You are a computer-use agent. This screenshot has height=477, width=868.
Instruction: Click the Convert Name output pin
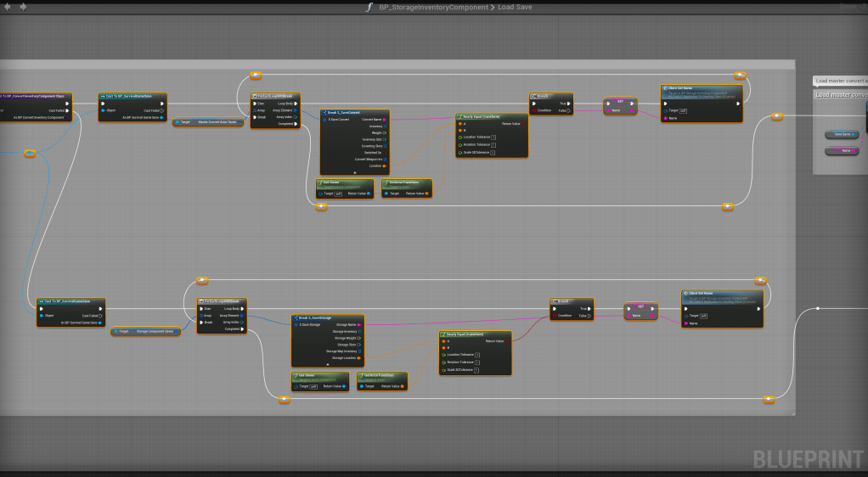point(384,119)
